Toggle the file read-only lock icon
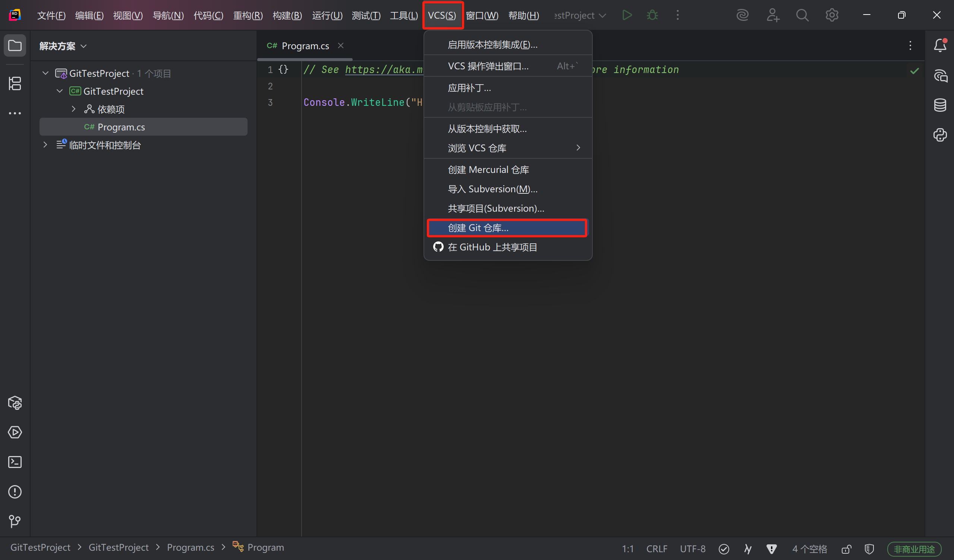The width and height of the screenshot is (954, 560). 847,549
